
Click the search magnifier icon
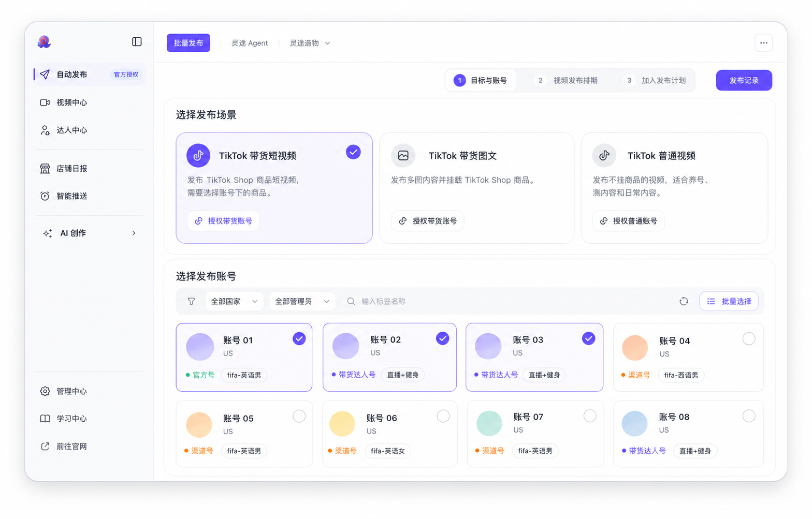(351, 302)
